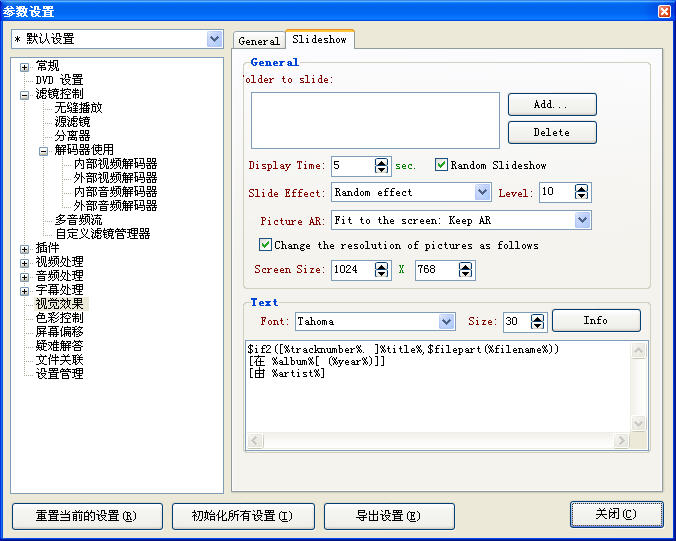Open the Font dropdown showing Tahoma

coord(446,322)
